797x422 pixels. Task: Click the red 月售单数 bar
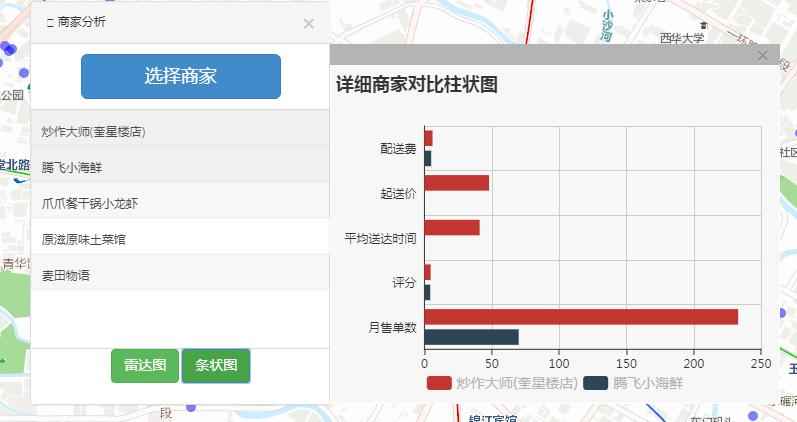(x=581, y=317)
